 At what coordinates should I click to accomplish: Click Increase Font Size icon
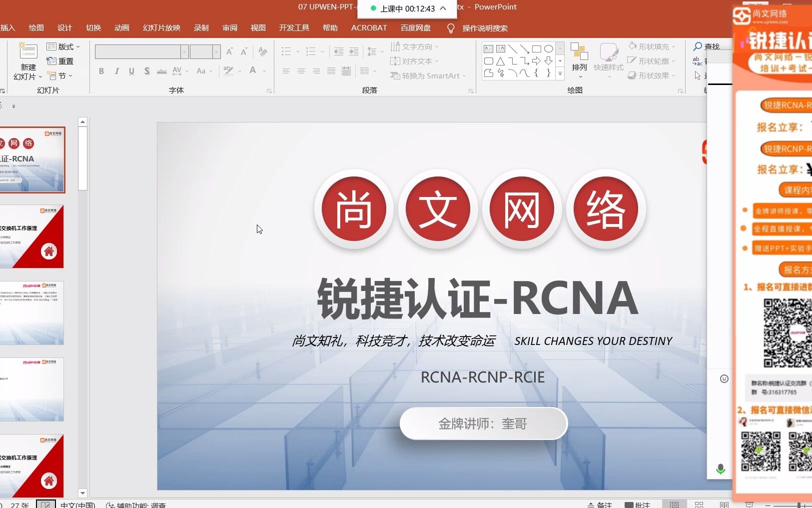tap(229, 51)
